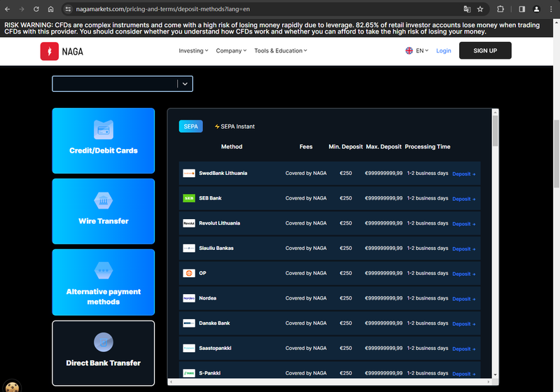Image resolution: width=560 pixels, height=392 pixels.
Task: Click the Revolut Lithuania logo
Action: 189,223
